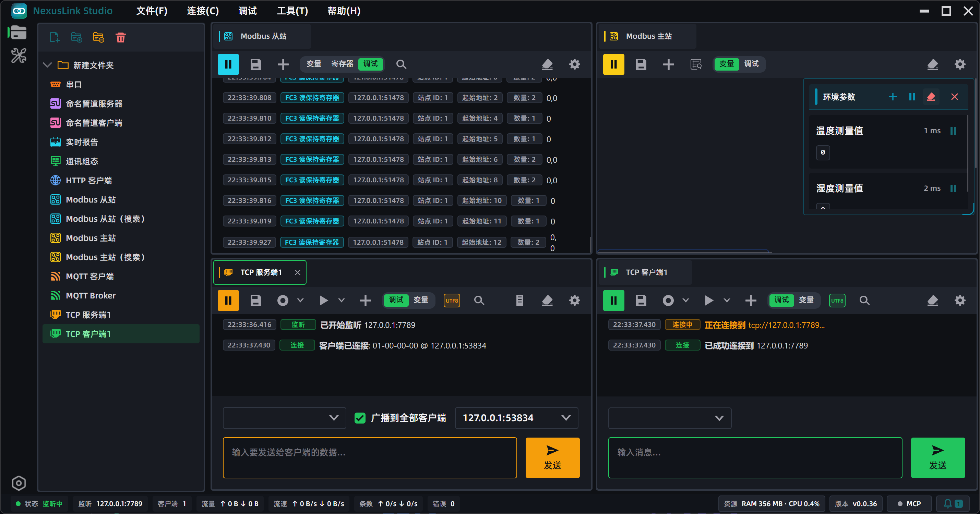Expand play options in TCP 服务端1
980x514 pixels.
point(341,300)
